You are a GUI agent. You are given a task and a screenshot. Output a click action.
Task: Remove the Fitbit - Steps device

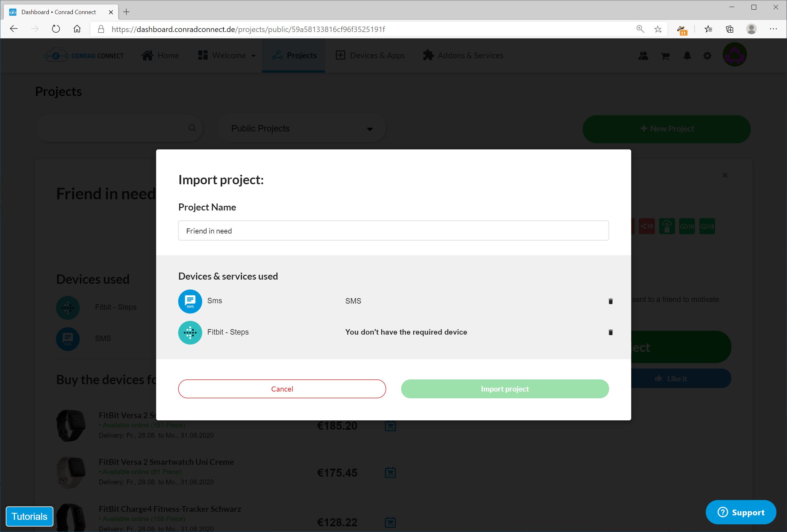click(611, 332)
